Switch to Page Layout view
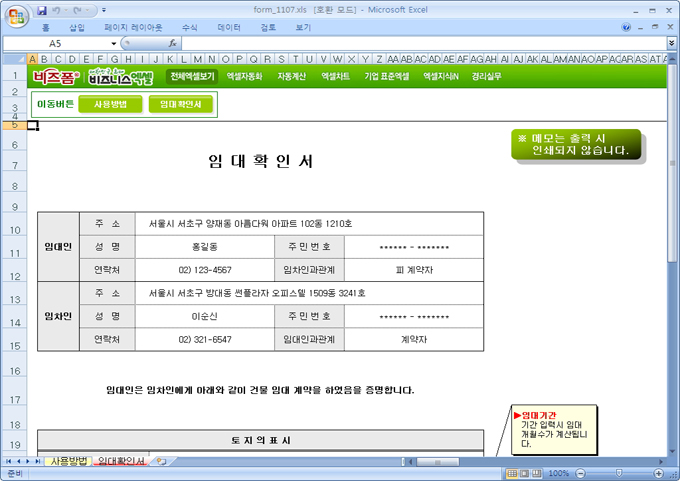 [525, 473]
